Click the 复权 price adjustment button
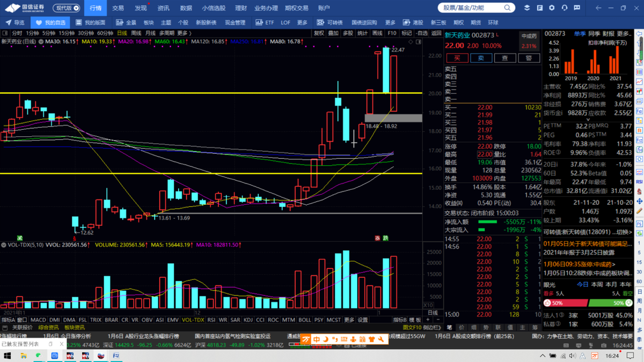 pos(319,33)
